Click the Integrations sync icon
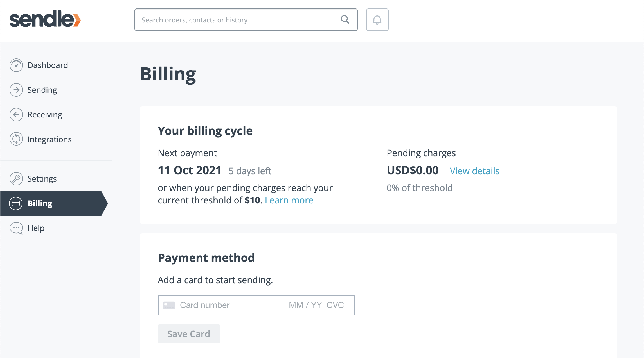Viewport: 644px width, 358px height. [x=16, y=139]
